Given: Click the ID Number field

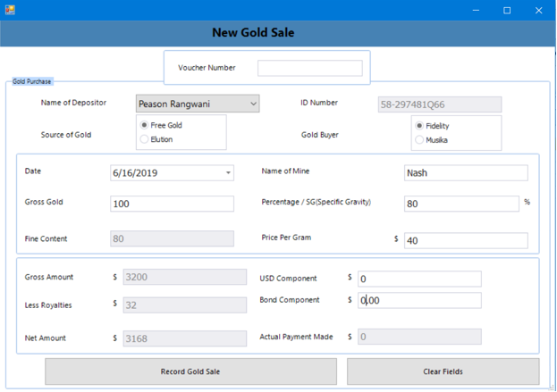Looking at the screenshot, I should click(x=440, y=104).
